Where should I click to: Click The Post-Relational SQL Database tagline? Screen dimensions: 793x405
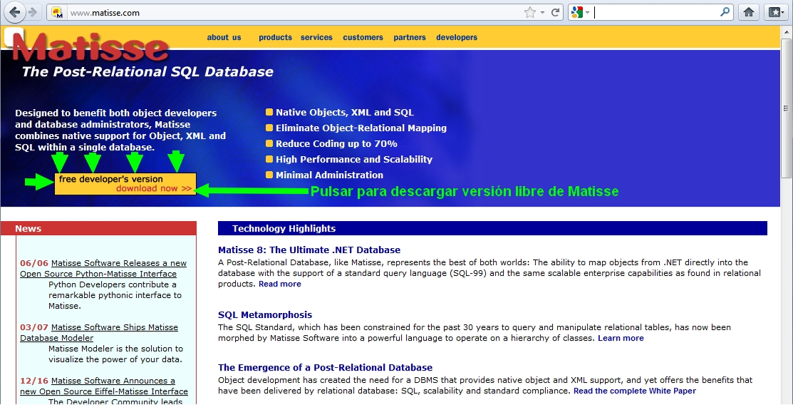pos(147,72)
